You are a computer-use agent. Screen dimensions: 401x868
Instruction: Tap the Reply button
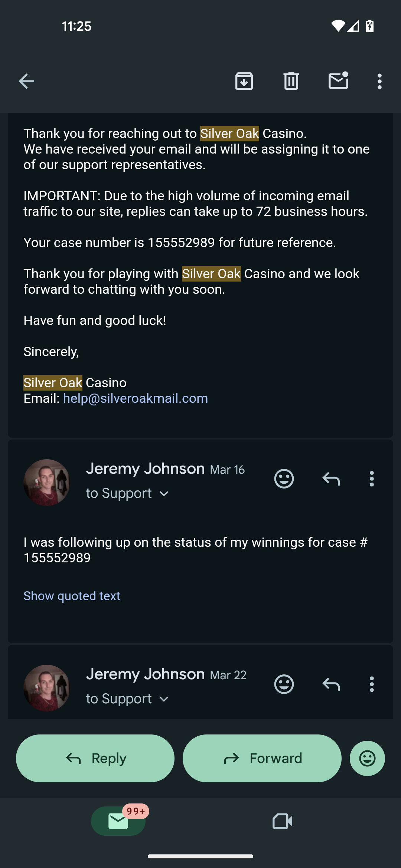point(95,758)
